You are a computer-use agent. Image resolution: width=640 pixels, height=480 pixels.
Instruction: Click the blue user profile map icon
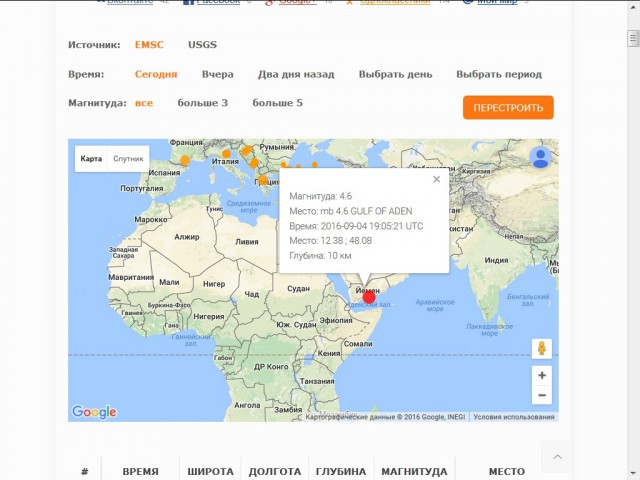pos(541,157)
